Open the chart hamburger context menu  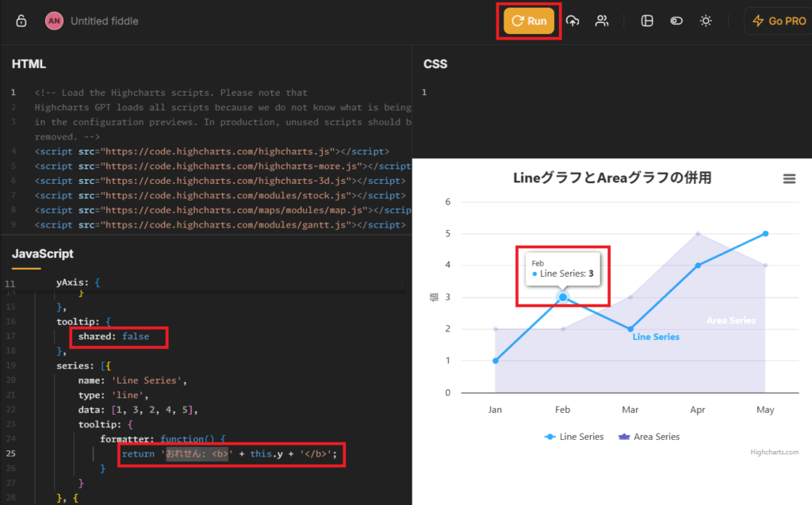(789, 179)
